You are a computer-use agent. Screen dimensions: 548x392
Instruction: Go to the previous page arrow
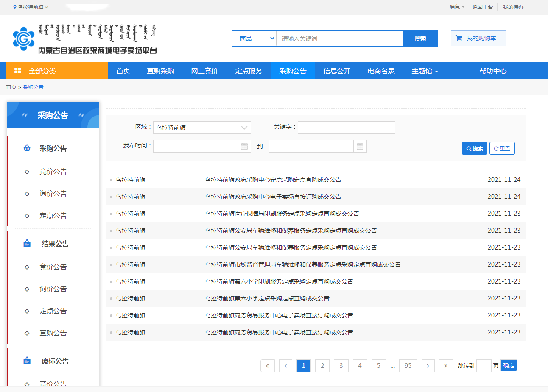point(286,366)
